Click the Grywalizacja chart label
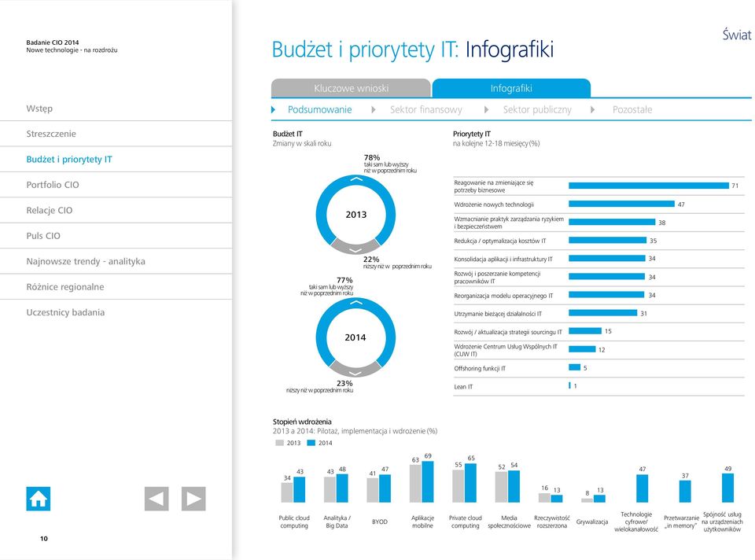Image resolution: width=755 pixels, height=560 pixels. tap(591, 522)
